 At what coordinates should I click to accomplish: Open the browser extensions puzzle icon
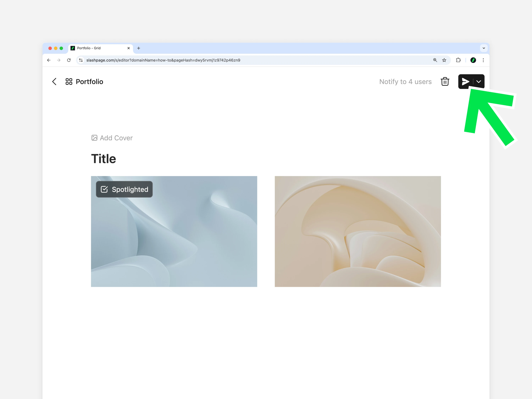pyautogui.click(x=458, y=60)
